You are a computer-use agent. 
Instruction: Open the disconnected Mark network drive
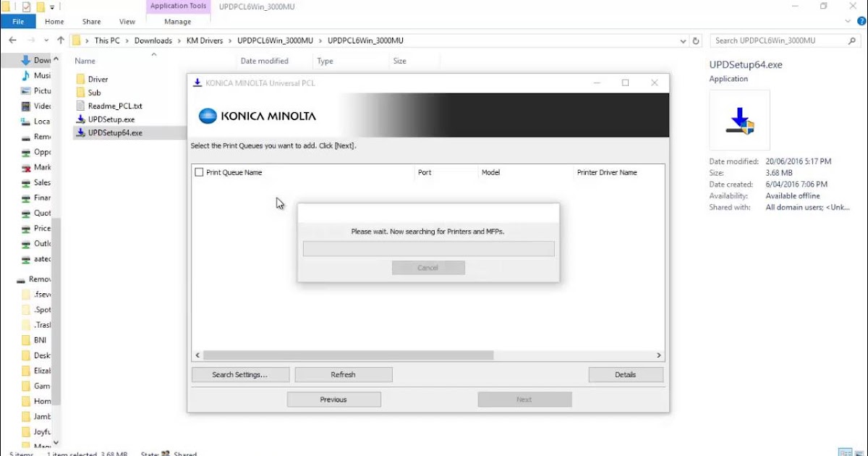pyautogui.click(x=35, y=167)
